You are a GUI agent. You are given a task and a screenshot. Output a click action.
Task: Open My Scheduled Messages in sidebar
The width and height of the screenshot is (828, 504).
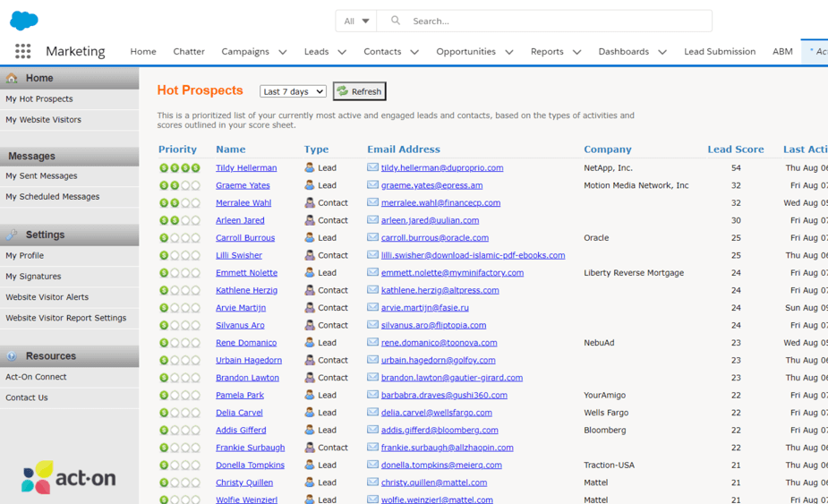52,197
